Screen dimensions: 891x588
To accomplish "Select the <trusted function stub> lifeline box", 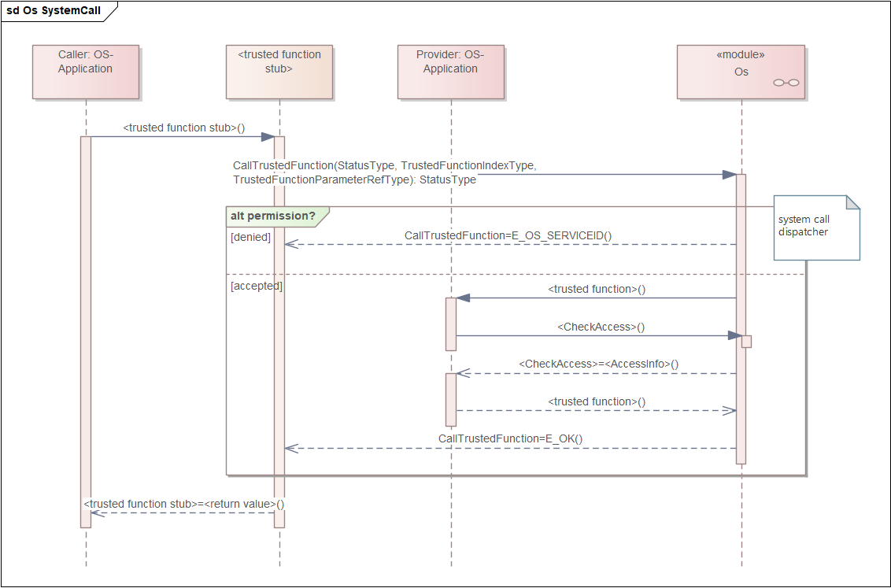I will click(x=279, y=72).
